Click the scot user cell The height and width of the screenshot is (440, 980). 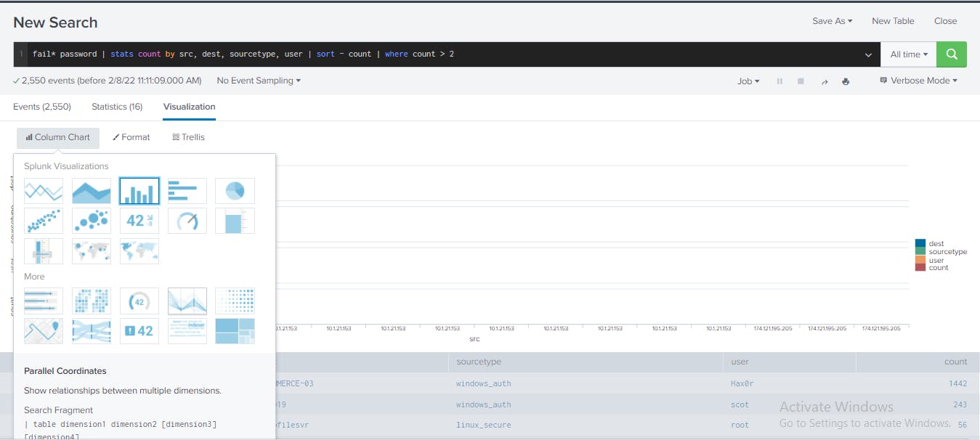740,404
